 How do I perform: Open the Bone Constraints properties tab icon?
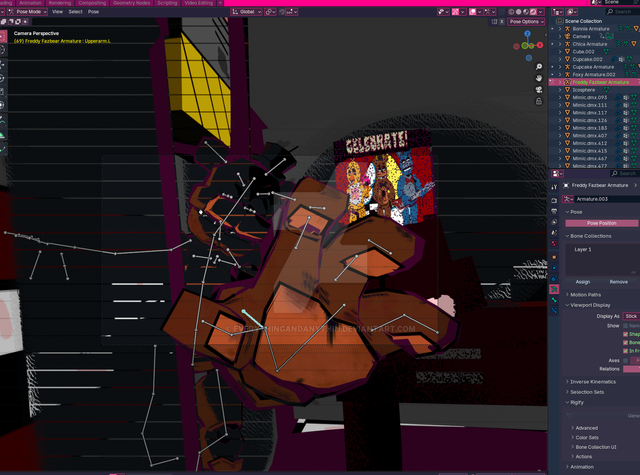click(x=554, y=311)
